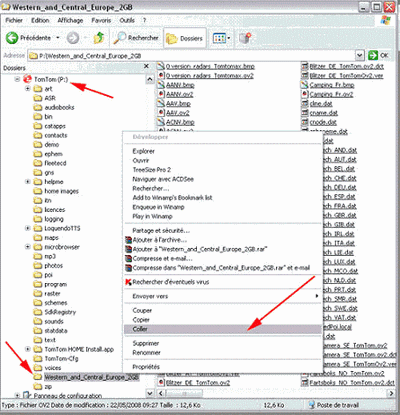
Task: Expand the TomTom HOME Install.app node
Action: pos(28,349)
